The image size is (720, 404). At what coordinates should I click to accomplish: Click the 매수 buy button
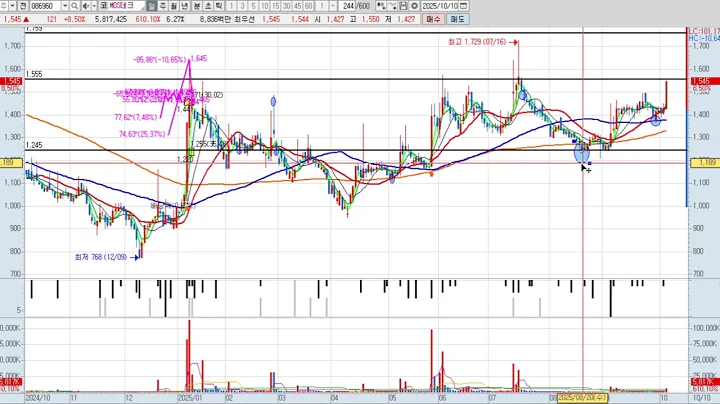433,19
